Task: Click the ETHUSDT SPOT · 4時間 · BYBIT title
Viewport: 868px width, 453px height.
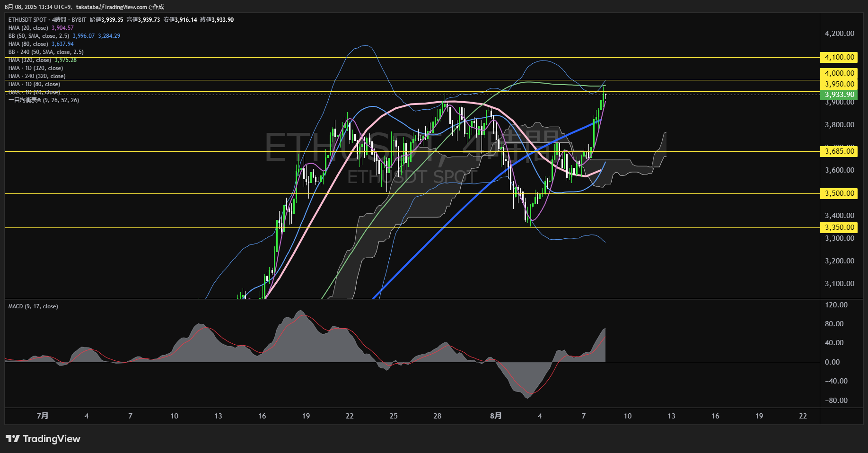Action: tap(47, 20)
